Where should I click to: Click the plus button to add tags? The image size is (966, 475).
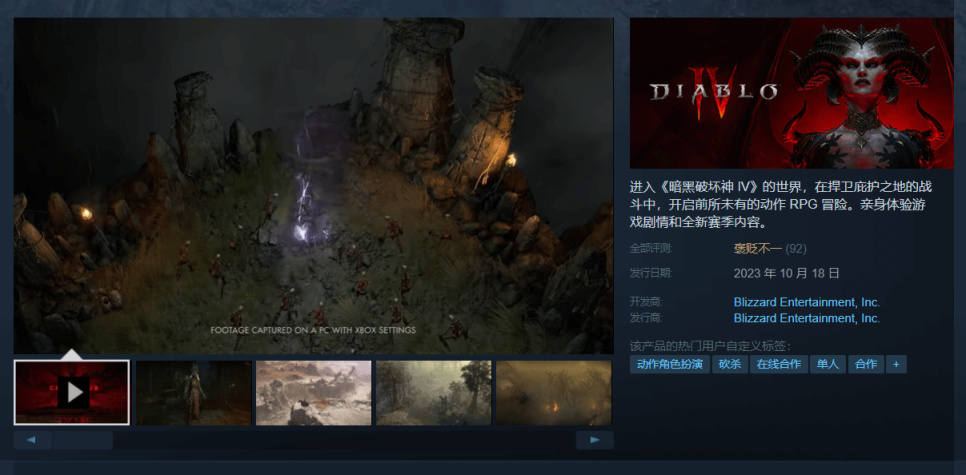[x=896, y=364]
